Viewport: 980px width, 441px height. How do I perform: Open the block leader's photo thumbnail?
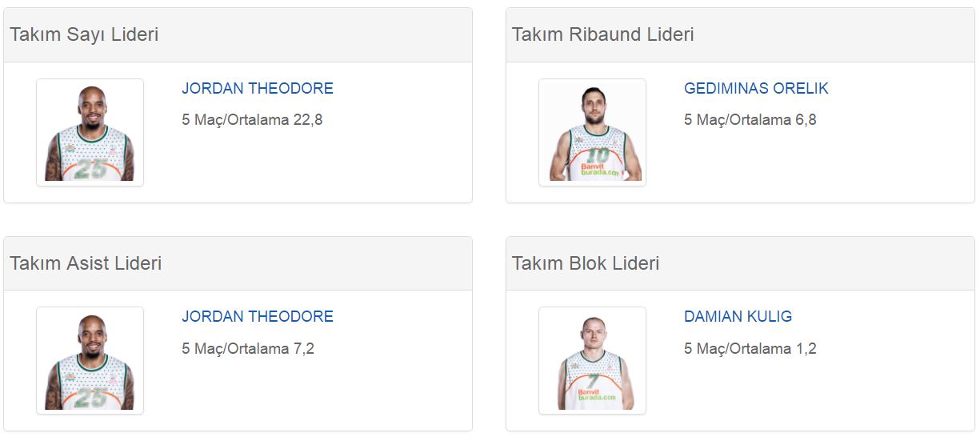tap(592, 360)
